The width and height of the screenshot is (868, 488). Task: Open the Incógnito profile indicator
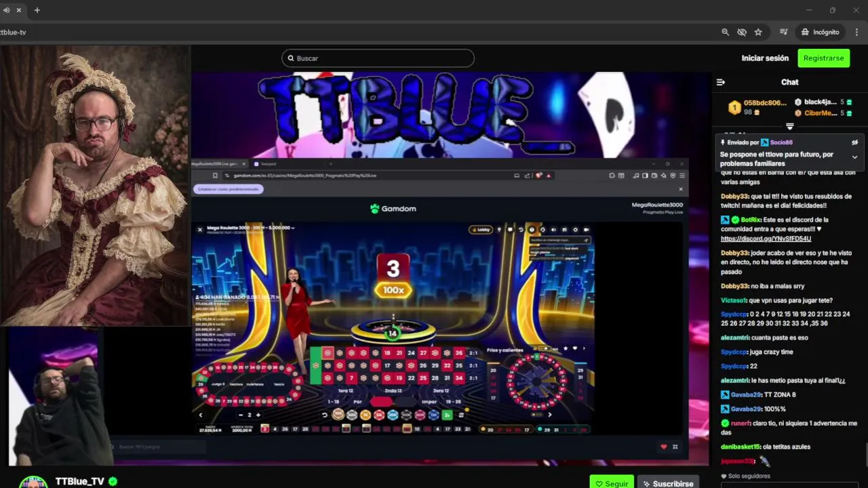pyautogui.click(x=820, y=32)
